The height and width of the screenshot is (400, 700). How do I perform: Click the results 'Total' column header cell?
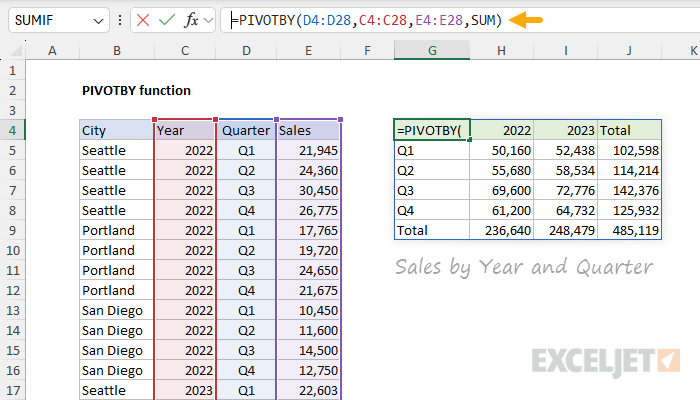pyautogui.click(x=629, y=130)
